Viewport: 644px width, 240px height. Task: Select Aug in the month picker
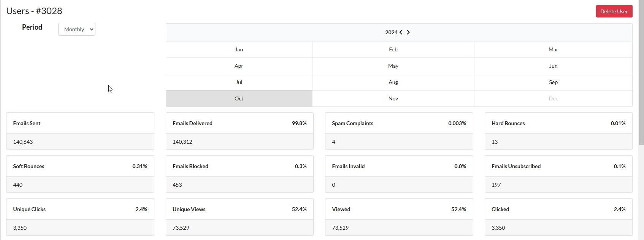click(x=393, y=82)
